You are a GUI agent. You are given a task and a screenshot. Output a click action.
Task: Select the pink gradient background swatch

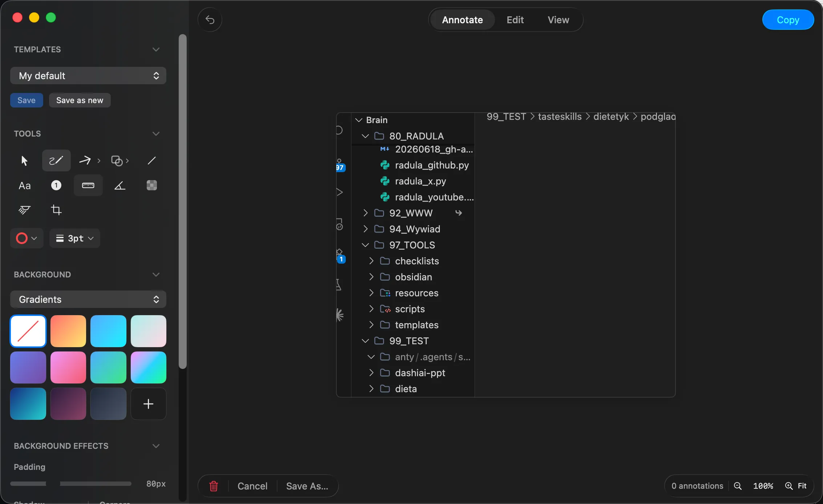click(68, 367)
